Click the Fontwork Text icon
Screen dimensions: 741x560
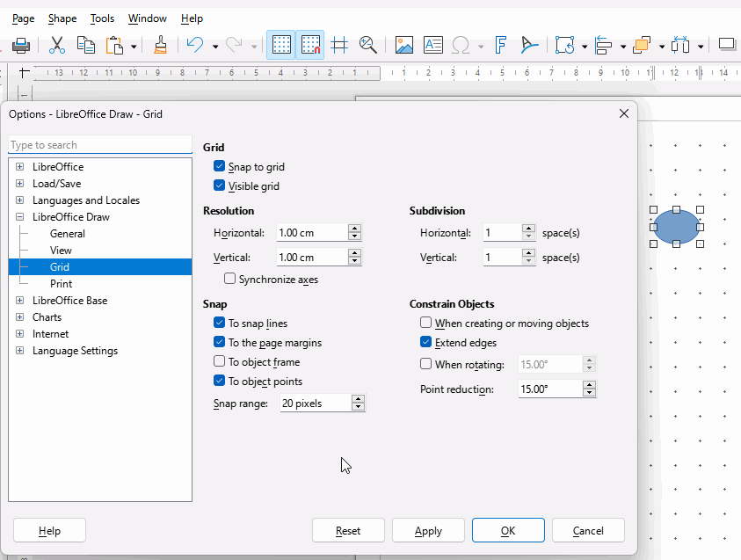[500, 46]
